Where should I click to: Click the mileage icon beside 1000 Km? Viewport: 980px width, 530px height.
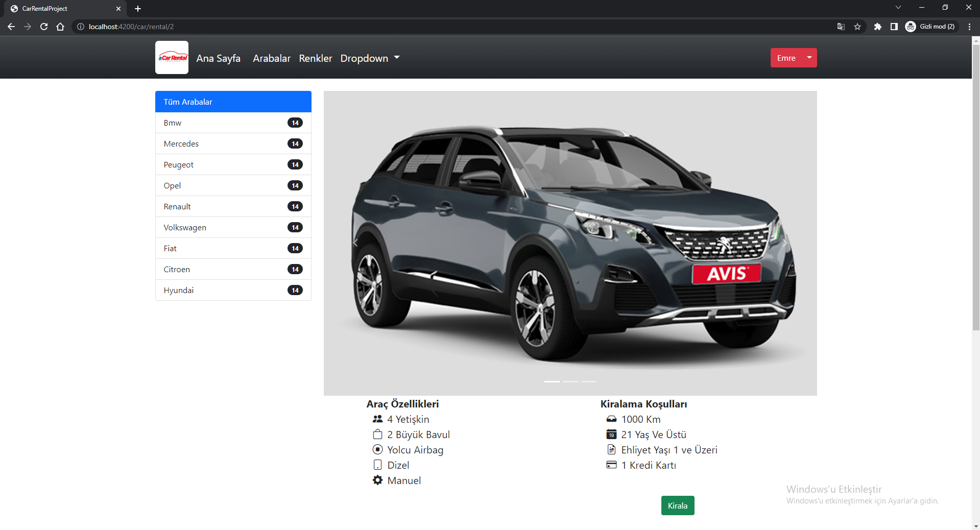[611, 419]
